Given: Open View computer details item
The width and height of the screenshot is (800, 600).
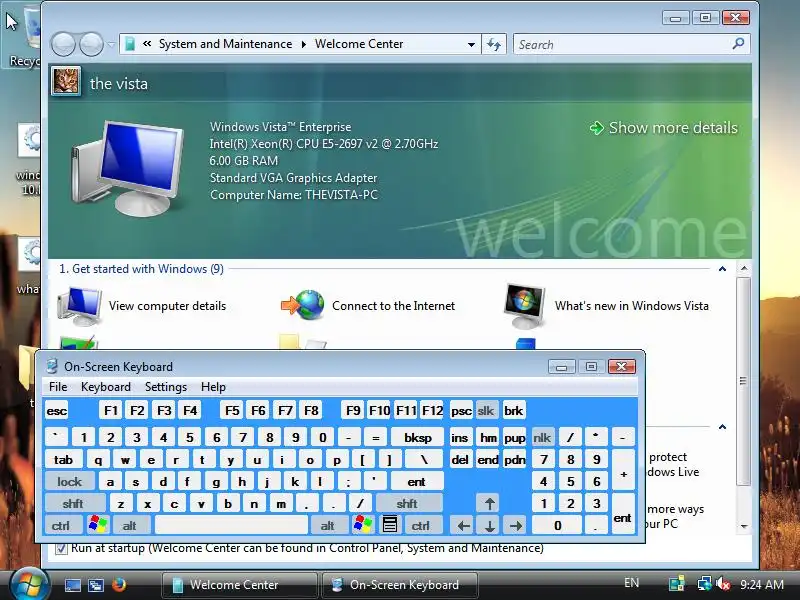Looking at the screenshot, I should 142,306.
